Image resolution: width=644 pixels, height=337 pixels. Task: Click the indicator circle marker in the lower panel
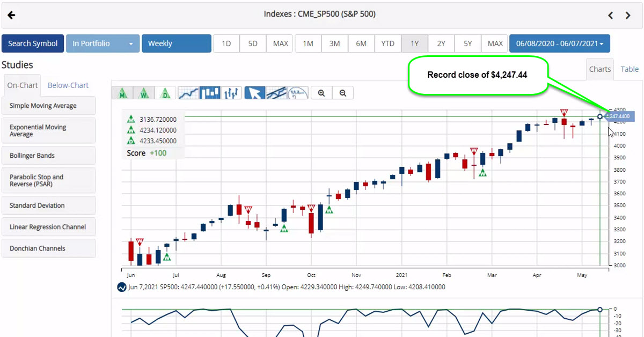click(x=600, y=310)
